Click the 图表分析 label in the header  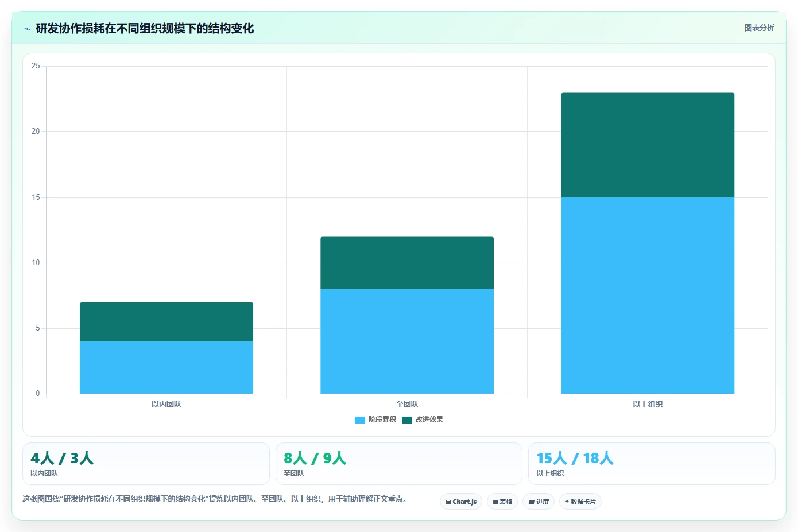point(759,28)
